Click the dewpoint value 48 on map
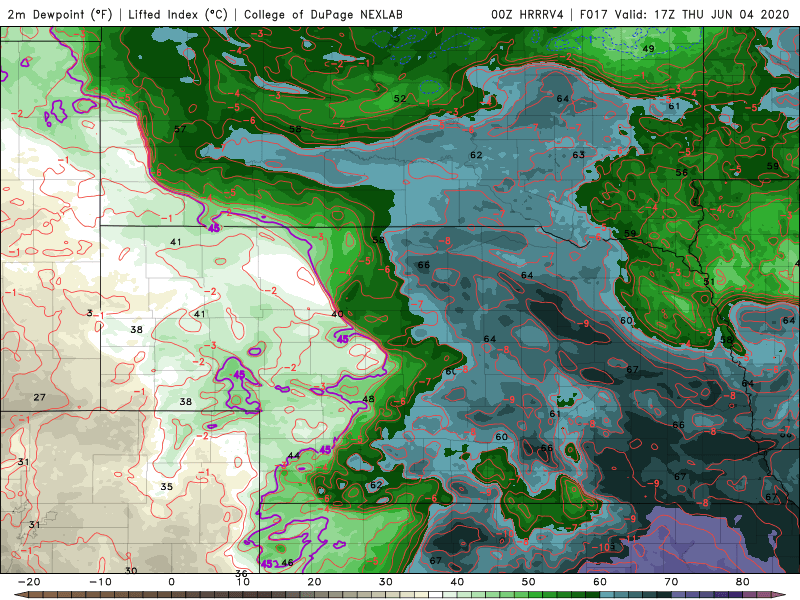Screen dimensions: 800x600 point(368,399)
